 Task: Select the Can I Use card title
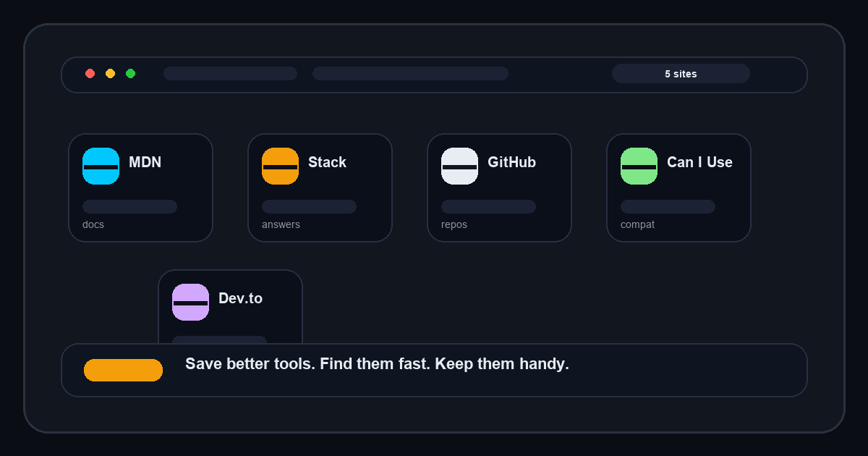tap(699, 162)
